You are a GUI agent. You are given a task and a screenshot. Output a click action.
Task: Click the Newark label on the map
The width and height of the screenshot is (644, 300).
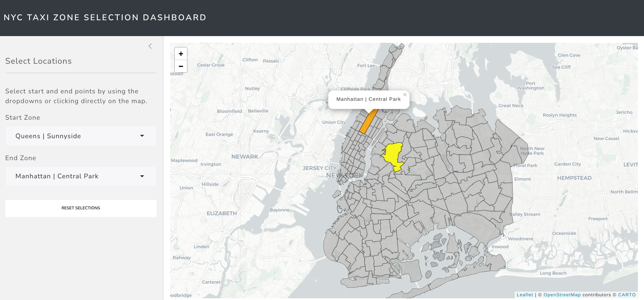pyautogui.click(x=245, y=157)
